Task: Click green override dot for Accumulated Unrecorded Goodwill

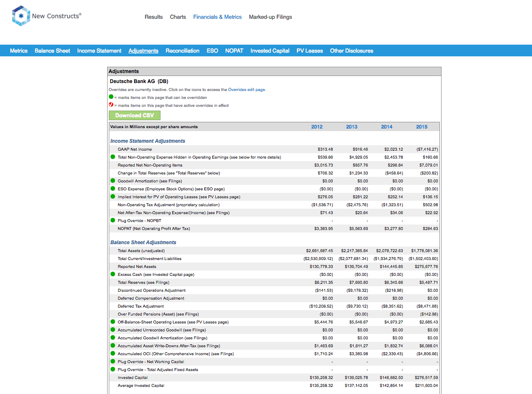Action: [113, 330]
